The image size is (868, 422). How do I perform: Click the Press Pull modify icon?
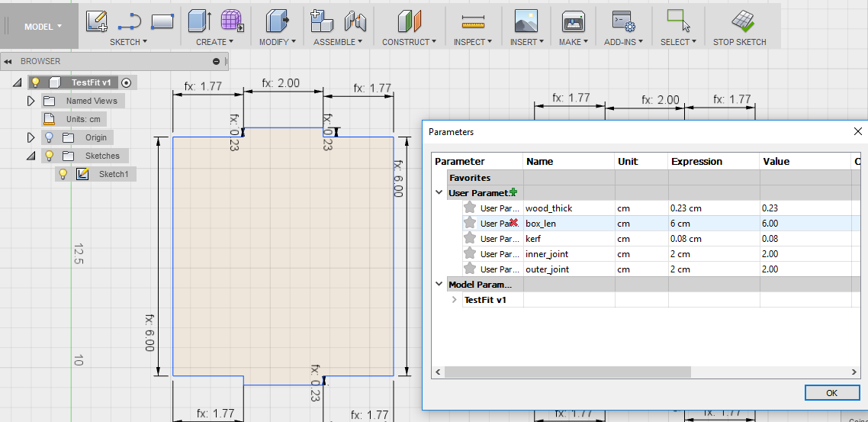276,21
